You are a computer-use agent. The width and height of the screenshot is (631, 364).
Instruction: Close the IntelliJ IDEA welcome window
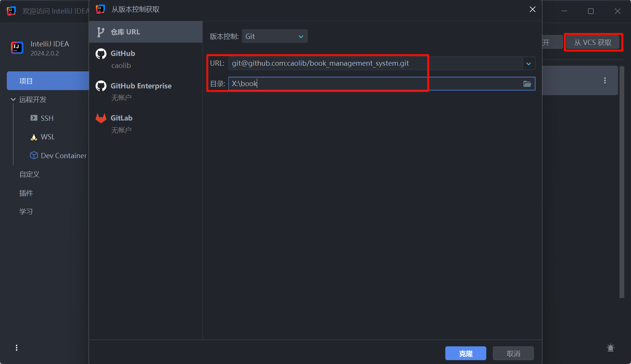pos(617,11)
